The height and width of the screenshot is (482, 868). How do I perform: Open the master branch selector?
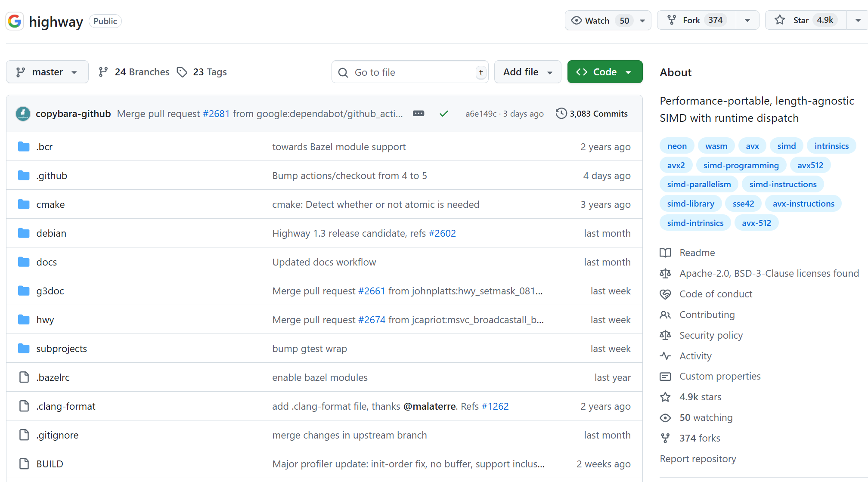47,72
